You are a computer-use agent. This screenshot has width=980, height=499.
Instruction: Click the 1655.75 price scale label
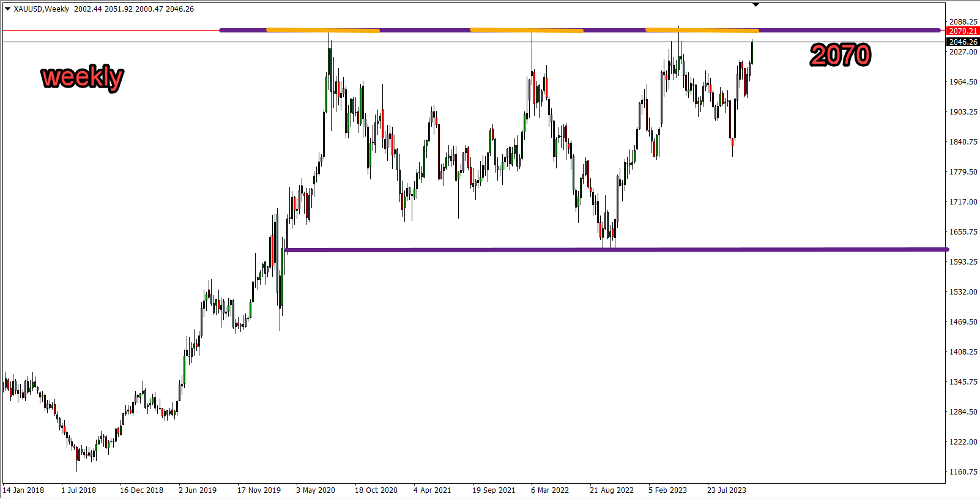point(963,232)
